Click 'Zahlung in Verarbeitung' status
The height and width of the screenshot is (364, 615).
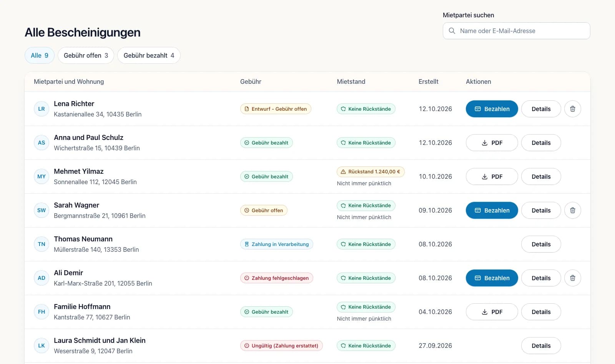[x=277, y=244]
